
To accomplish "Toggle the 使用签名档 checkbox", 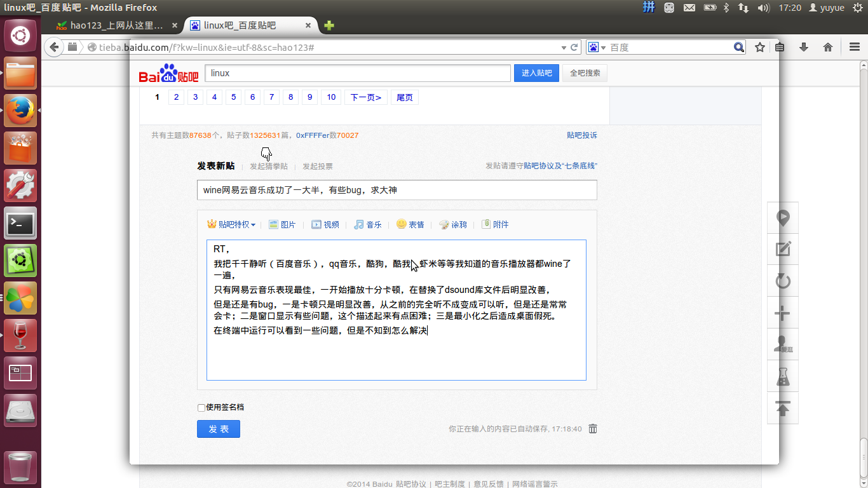I will pos(201,408).
